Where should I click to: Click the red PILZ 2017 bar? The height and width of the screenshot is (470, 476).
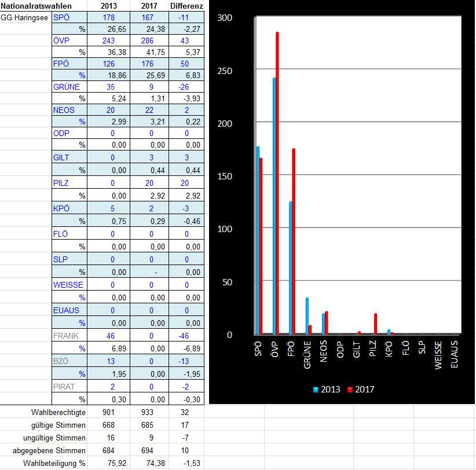375,324
